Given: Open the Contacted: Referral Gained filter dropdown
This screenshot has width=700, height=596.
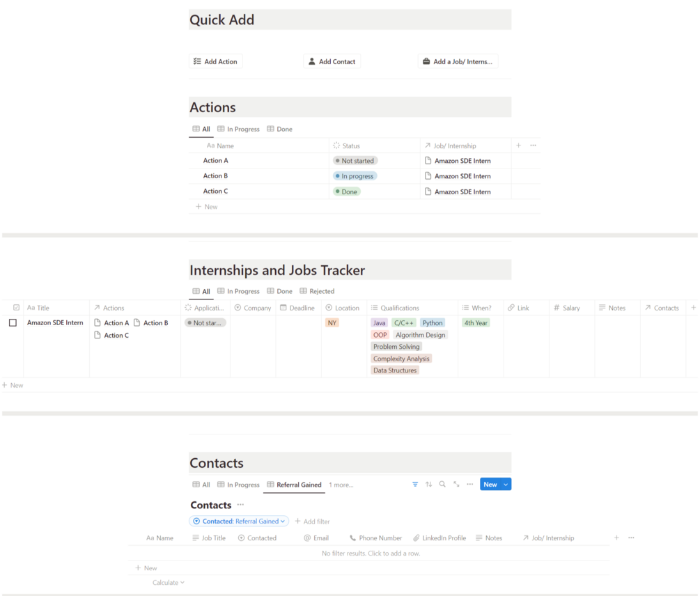Looking at the screenshot, I should 239,521.
